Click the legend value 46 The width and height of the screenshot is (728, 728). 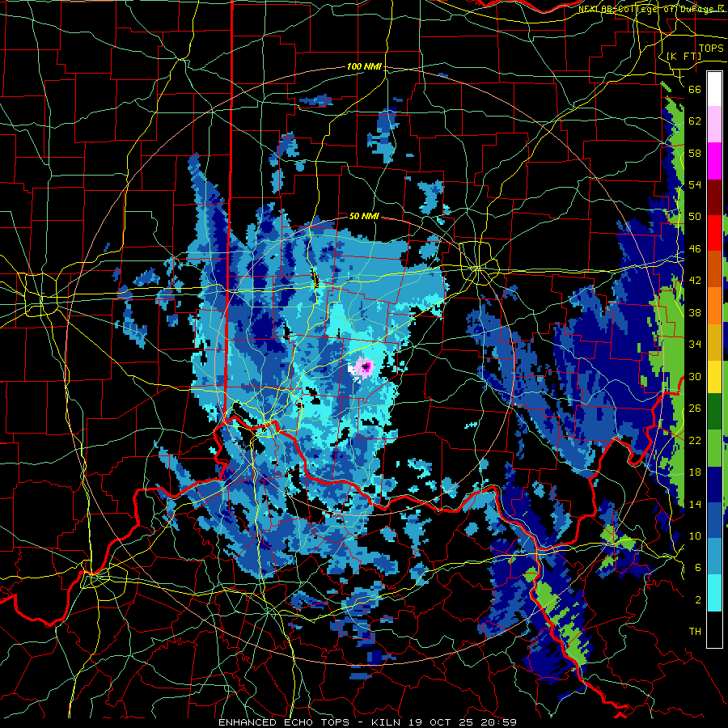[695, 249]
